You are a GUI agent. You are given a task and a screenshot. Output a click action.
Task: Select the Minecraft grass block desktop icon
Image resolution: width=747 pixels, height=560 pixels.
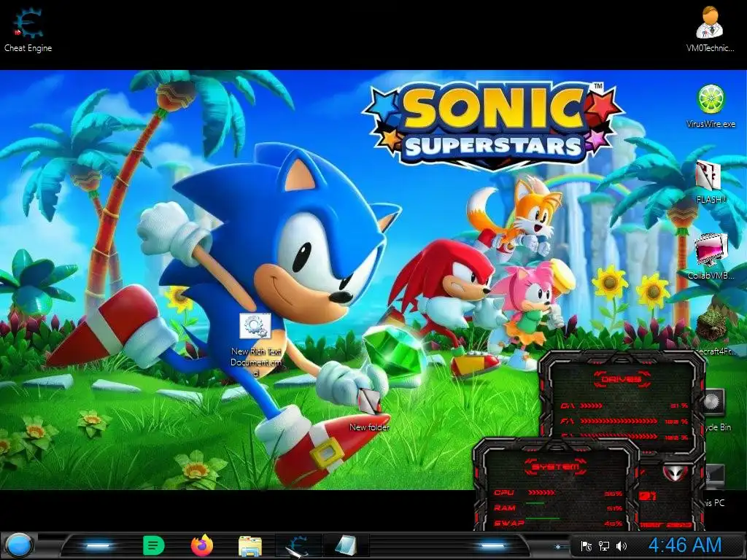[712, 324]
